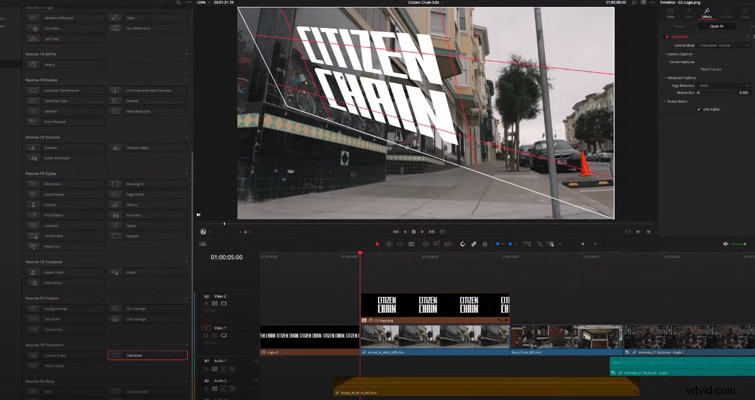This screenshot has width=755, height=400.
Task: Open the Open FX sub-tab
Action: click(x=717, y=26)
